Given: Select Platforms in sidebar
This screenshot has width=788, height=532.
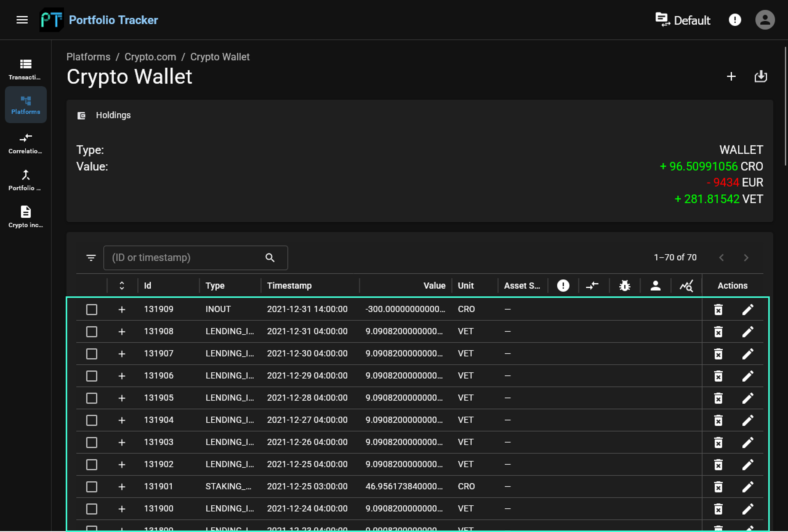Looking at the screenshot, I should click(26, 105).
